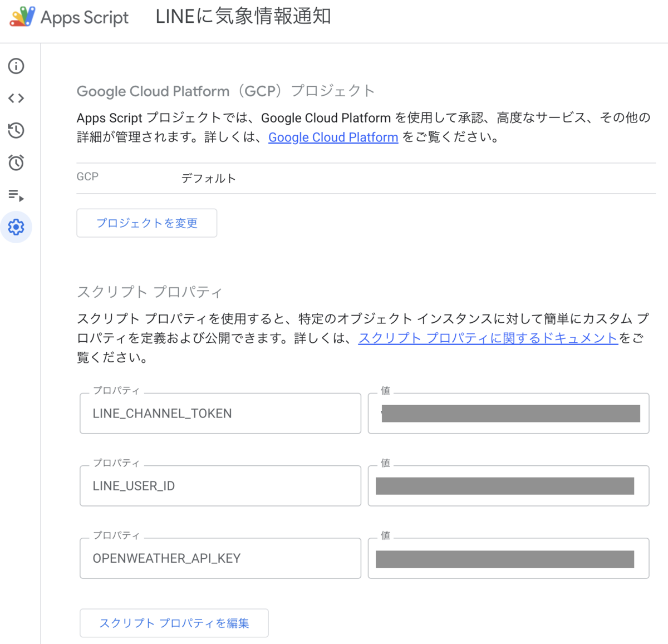Open the Editor code icon in sidebar
668x644 pixels.
click(16, 99)
